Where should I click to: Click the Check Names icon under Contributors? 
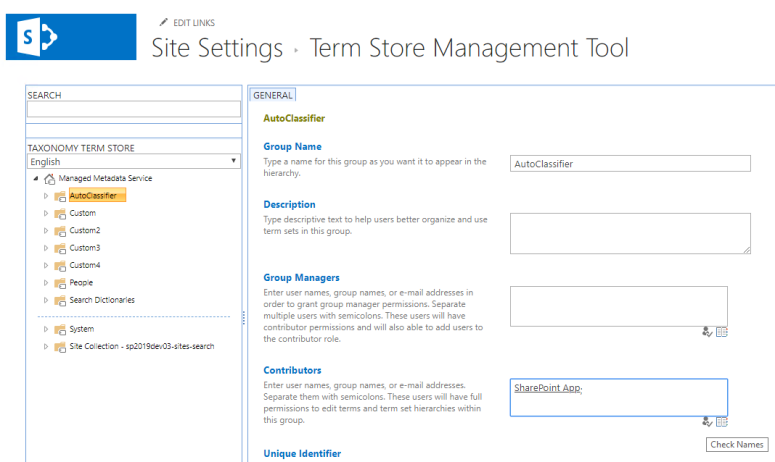(x=708, y=422)
